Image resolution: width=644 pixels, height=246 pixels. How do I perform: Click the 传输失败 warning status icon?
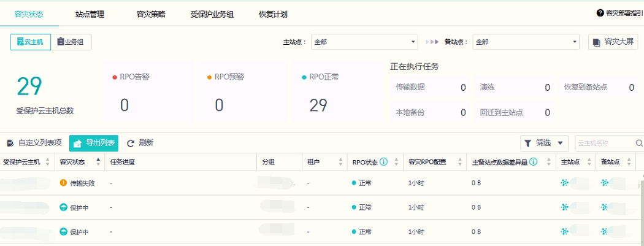[x=63, y=183]
